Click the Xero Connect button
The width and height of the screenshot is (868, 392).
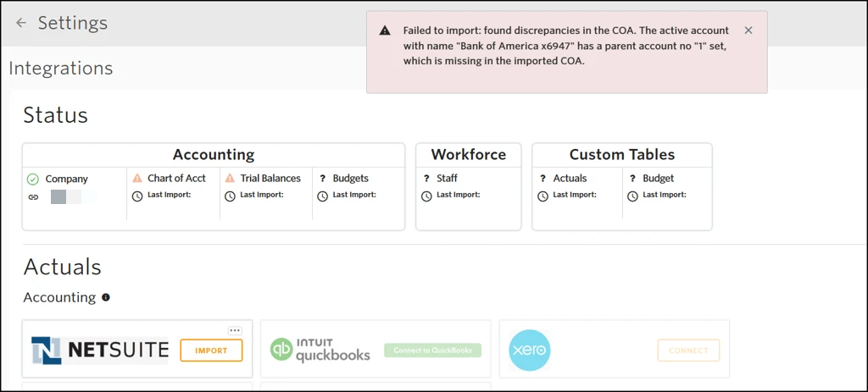(688, 351)
